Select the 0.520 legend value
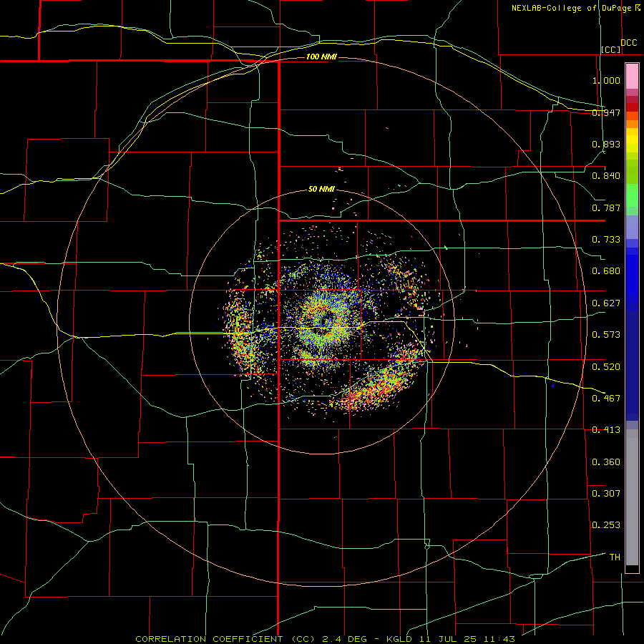This screenshot has height=644, width=644. click(606, 367)
